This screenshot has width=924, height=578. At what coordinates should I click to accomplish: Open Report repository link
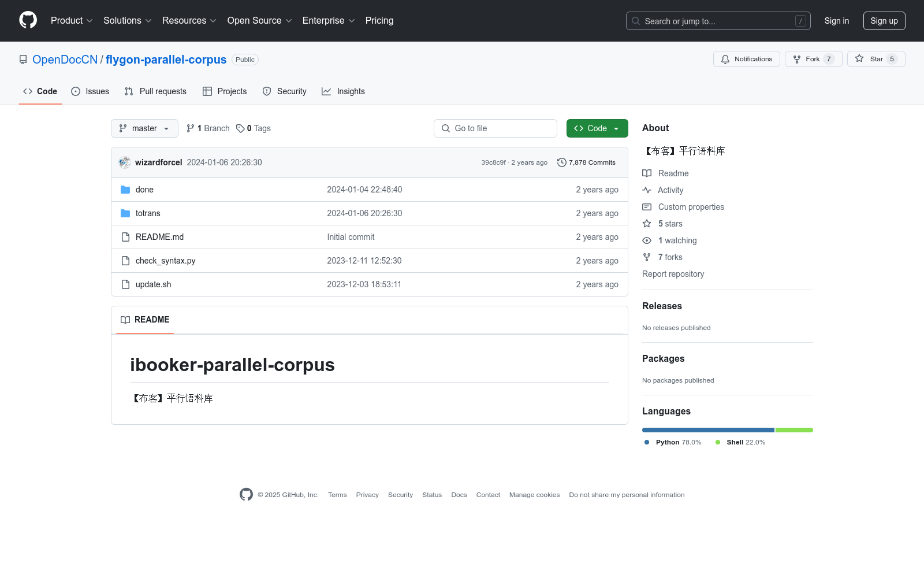(673, 274)
